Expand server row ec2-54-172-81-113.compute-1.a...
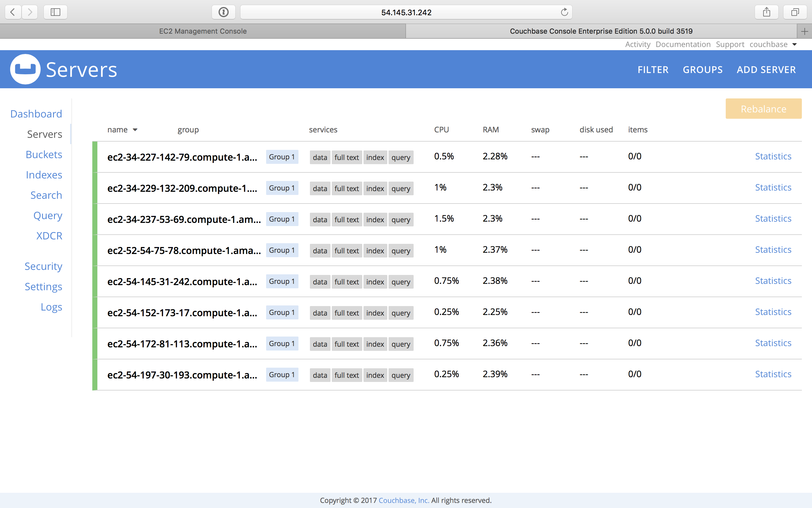 pos(447,344)
